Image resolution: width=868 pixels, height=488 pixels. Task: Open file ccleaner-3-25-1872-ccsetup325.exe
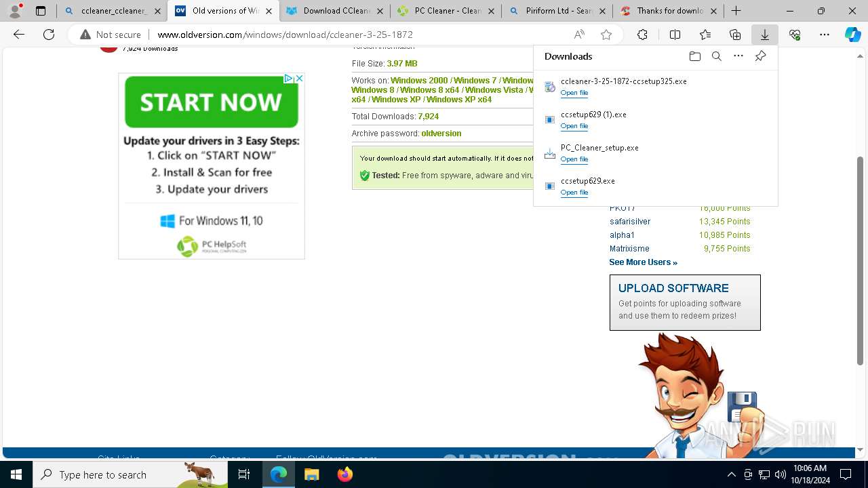(574, 93)
